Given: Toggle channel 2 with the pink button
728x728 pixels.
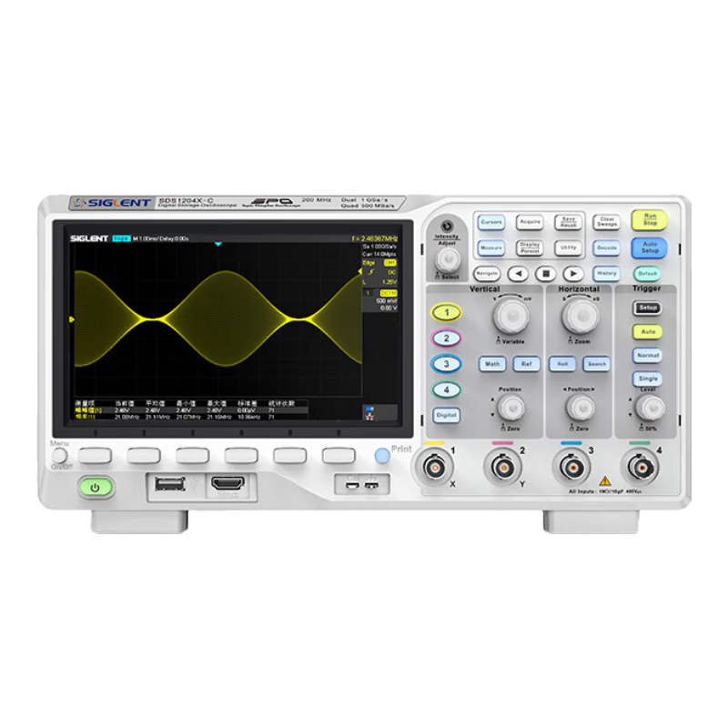Looking at the screenshot, I should 446,338.
